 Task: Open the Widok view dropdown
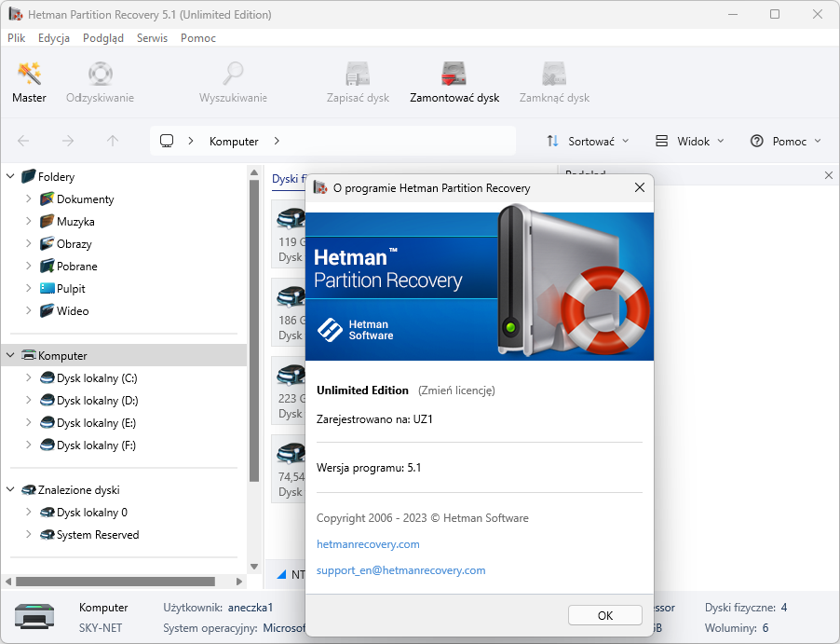(691, 141)
